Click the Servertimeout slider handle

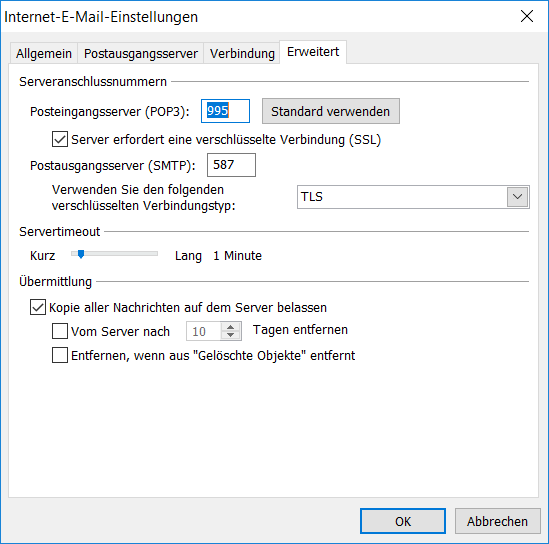point(81,254)
